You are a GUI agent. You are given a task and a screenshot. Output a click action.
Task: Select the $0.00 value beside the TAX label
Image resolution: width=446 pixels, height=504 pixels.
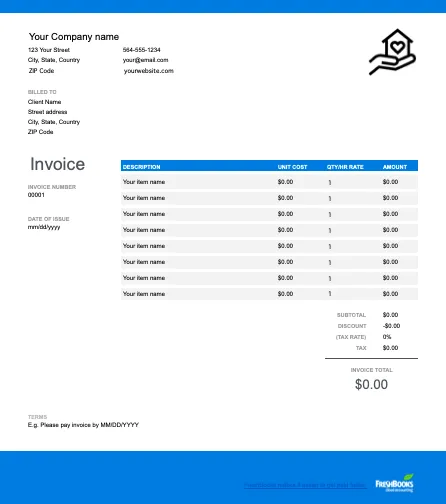(x=390, y=348)
